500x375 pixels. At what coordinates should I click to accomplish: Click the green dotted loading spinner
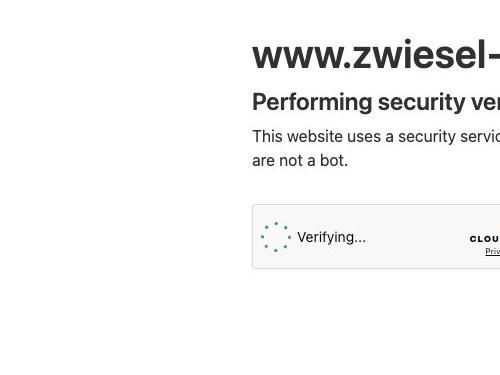click(276, 237)
